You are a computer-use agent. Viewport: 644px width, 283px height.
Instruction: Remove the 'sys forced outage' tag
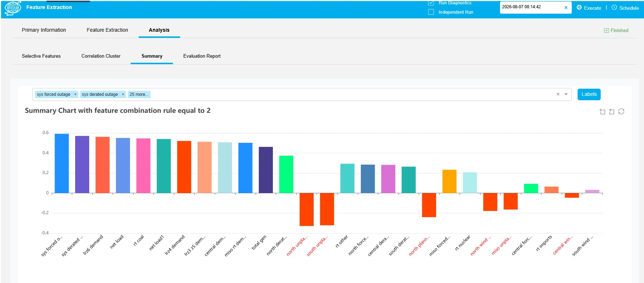pyautogui.click(x=75, y=94)
